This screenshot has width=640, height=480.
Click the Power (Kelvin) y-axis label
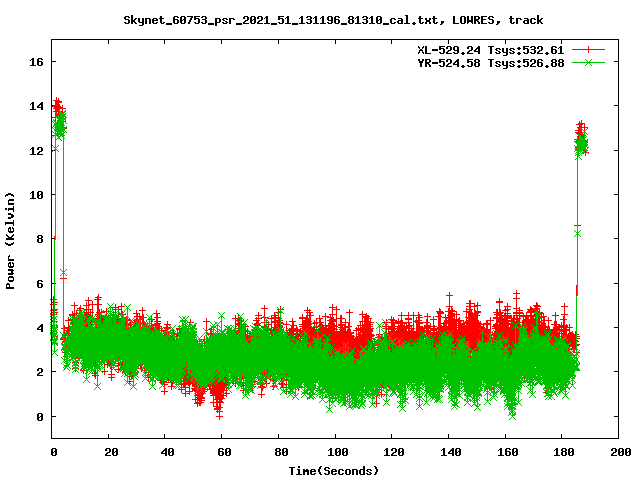(x=10, y=241)
